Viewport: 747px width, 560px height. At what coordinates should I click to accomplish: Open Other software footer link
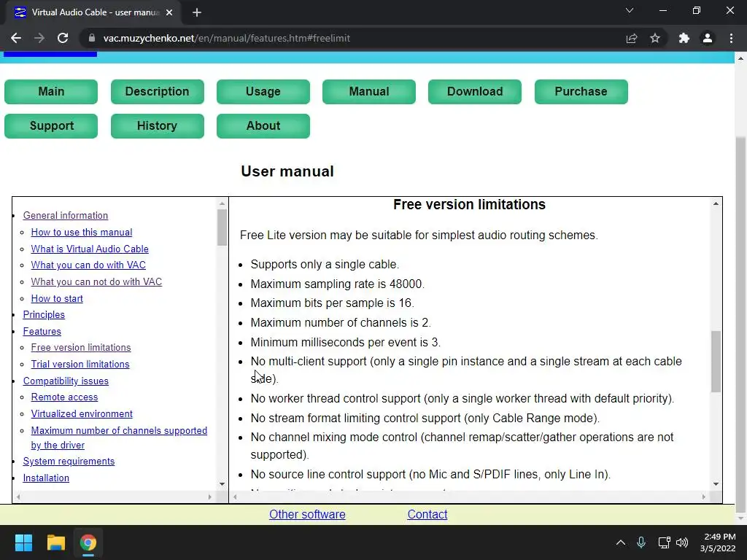click(307, 514)
